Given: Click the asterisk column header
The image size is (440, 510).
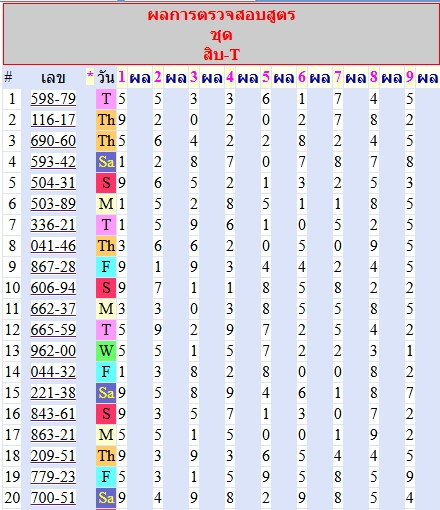Looking at the screenshot, I should (90, 76).
